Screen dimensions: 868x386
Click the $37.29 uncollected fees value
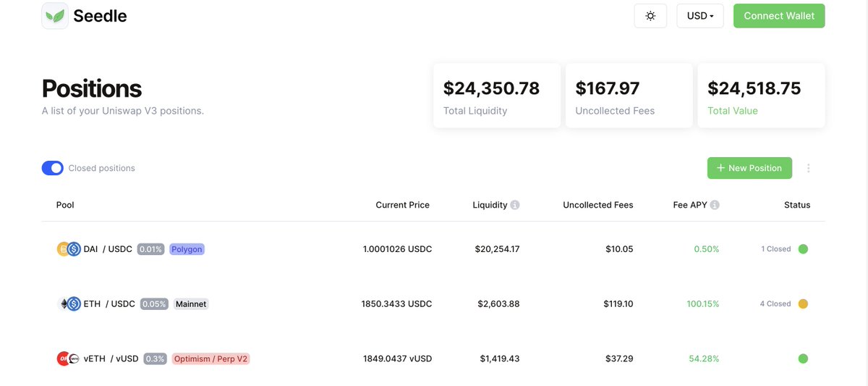click(619, 358)
